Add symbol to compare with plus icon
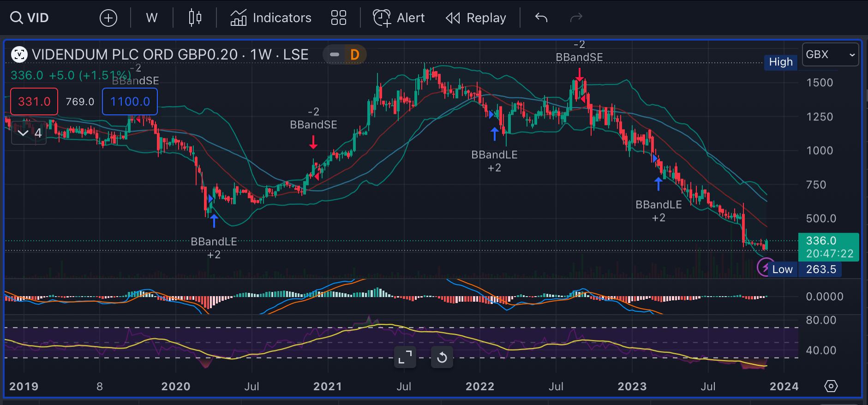This screenshot has width=868, height=405. tap(108, 18)
